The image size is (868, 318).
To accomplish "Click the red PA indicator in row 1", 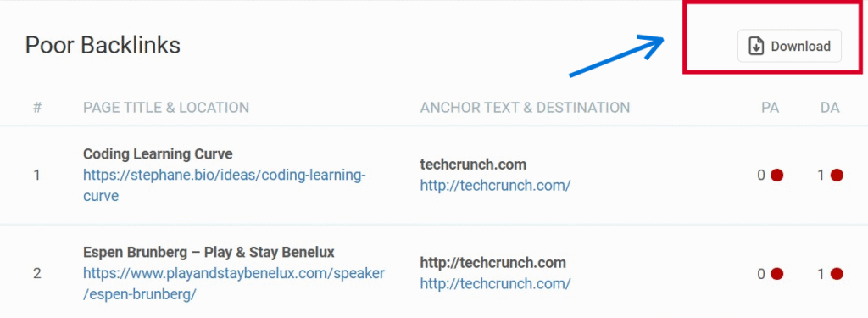I will point(776,176).
